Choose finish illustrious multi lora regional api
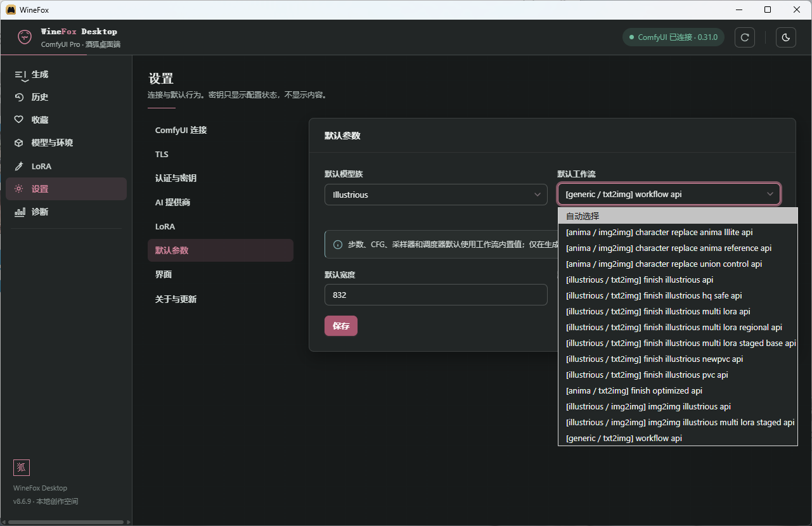The width and height of the screenshot is (812, 526). coord(678,327)
